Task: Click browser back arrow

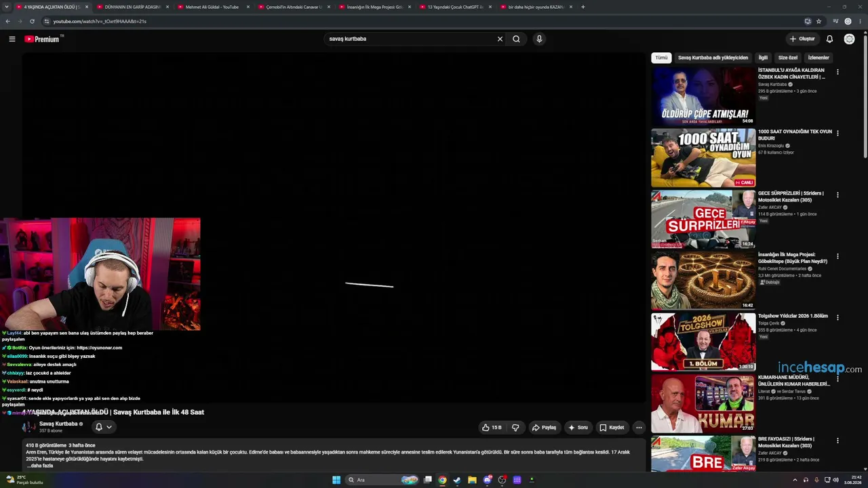Action: pos(7,21)
